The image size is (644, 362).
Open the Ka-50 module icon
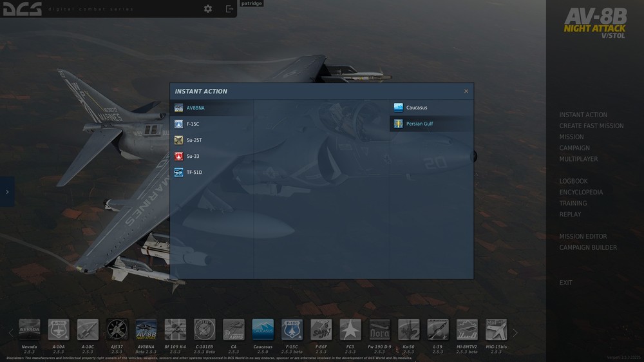[409, 330]
